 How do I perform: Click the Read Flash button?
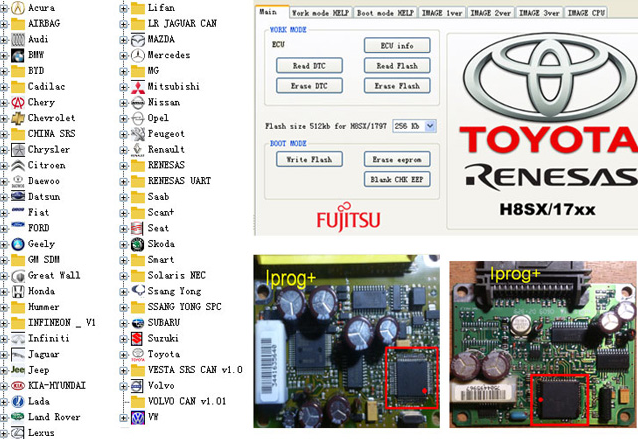pyautogui.click(x=397, y=66)
